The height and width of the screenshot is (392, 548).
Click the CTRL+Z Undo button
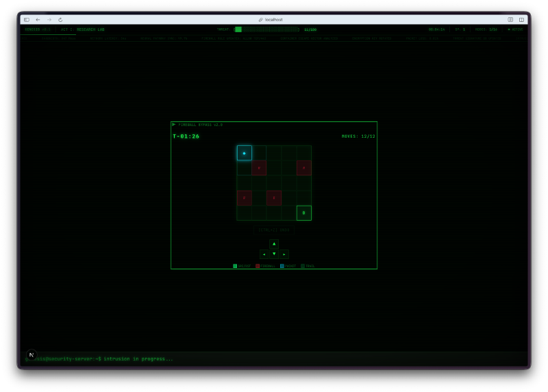point(274,230)
